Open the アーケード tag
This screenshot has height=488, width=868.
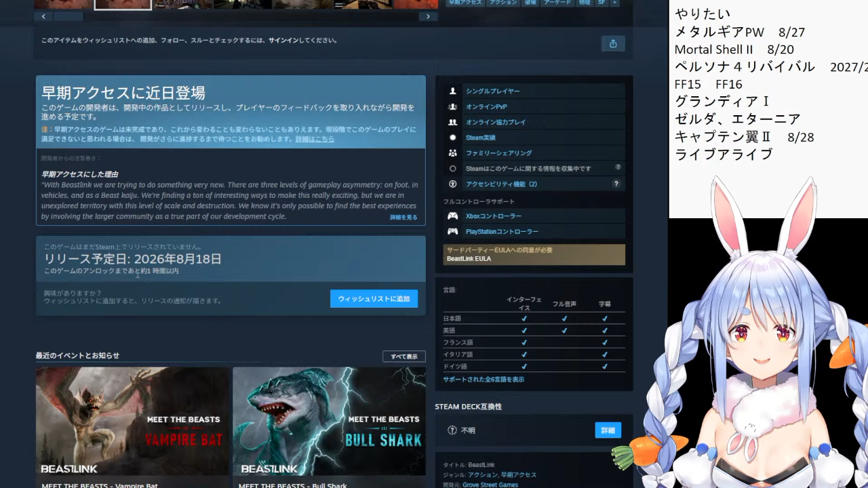coord(559,3)
